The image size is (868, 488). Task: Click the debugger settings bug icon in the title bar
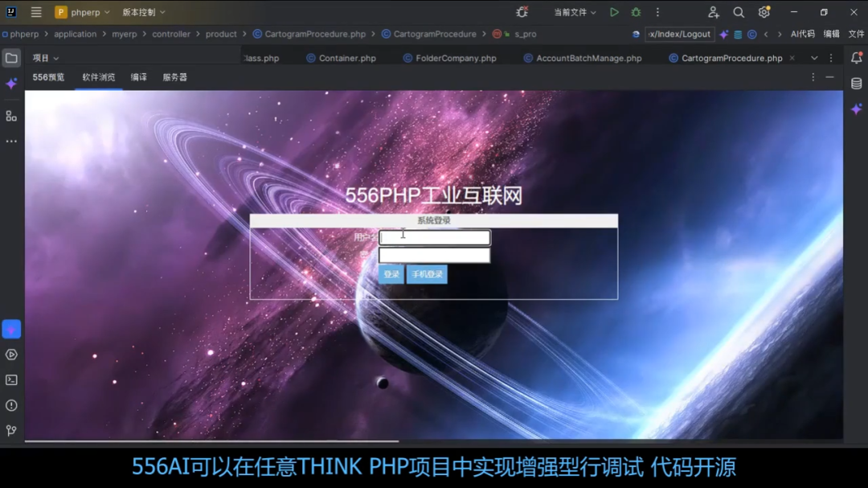522,11
